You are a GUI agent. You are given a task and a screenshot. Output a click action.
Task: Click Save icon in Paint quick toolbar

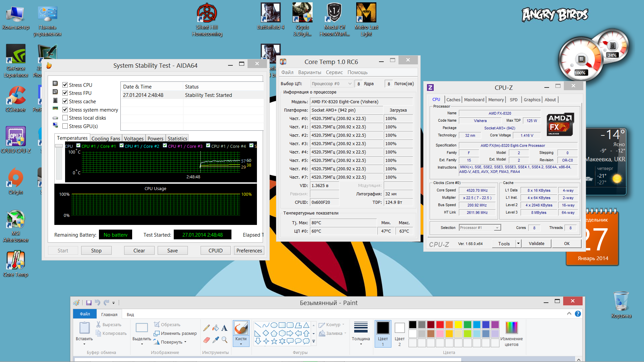[89, 303]
